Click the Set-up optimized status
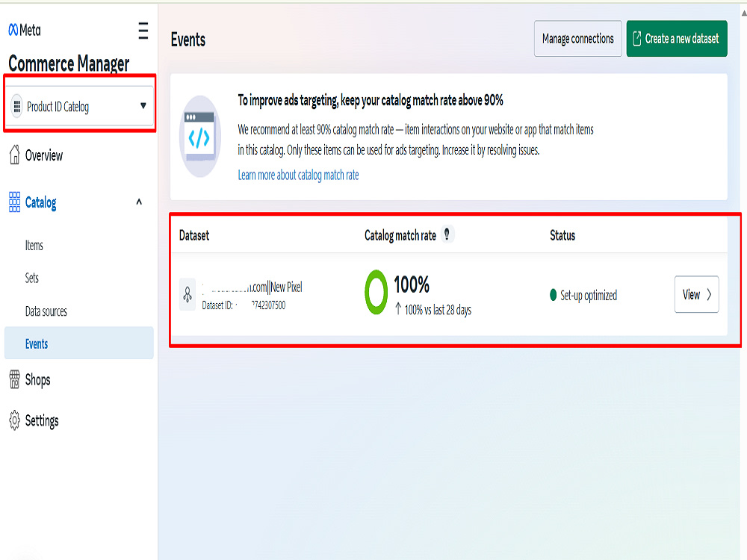This screenshot has height=560, width=747. pyautogui.click(x=589, y=296)
